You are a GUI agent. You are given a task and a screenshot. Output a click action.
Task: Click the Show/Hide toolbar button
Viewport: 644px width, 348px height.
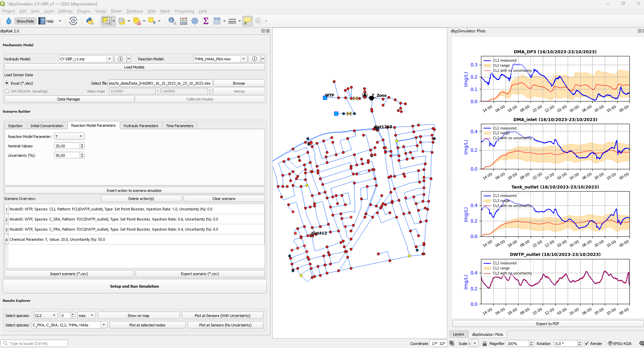[x=25, y=21]
